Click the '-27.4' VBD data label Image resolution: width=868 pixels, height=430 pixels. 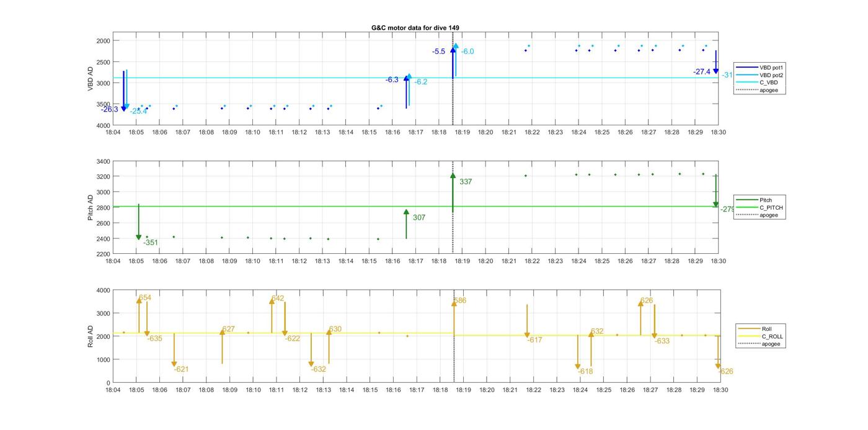(702, 72)
